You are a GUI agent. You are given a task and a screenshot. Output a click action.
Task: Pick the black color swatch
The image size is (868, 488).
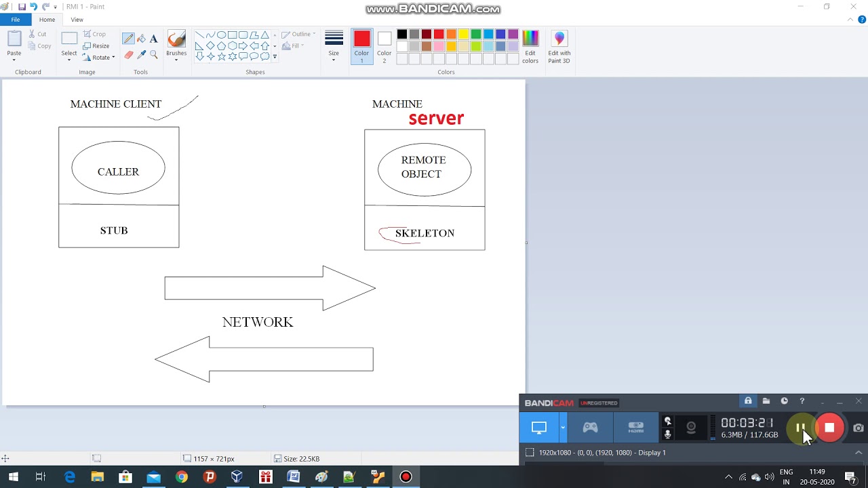click(402, 35)
